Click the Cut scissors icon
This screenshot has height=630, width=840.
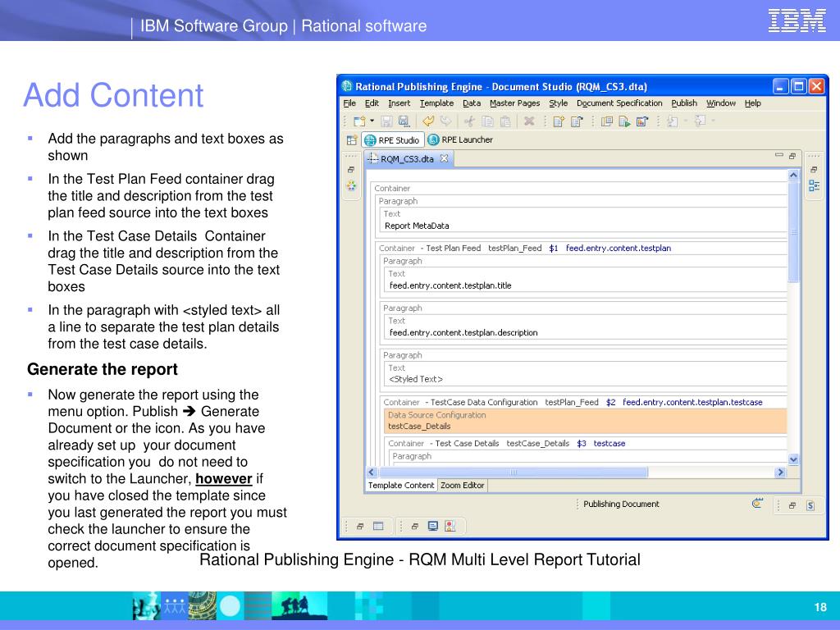coord(469,121)
